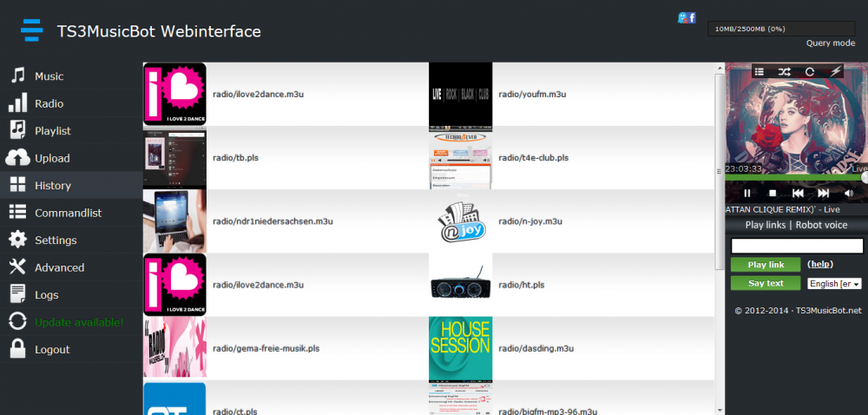Toggle repeat in the player
Image resolution: width=868 pixels, height=415 pixels.
point(810,71)
